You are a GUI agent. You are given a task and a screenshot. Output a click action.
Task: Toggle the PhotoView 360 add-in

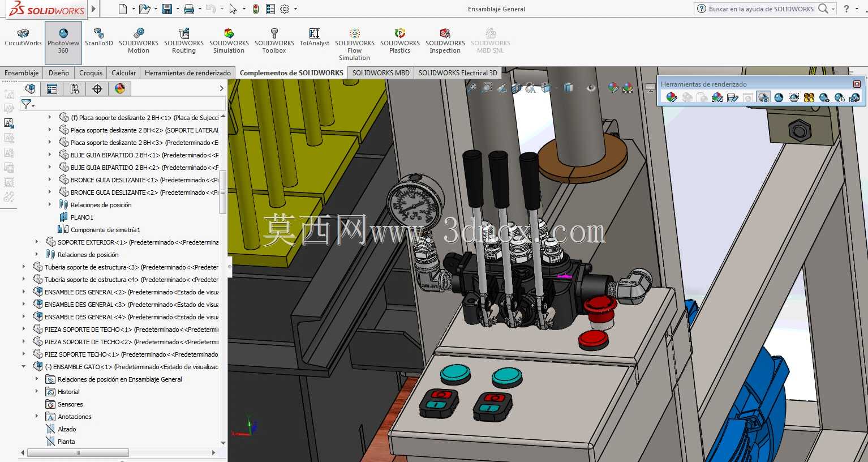pyautogui.click(x=63, y=42)
